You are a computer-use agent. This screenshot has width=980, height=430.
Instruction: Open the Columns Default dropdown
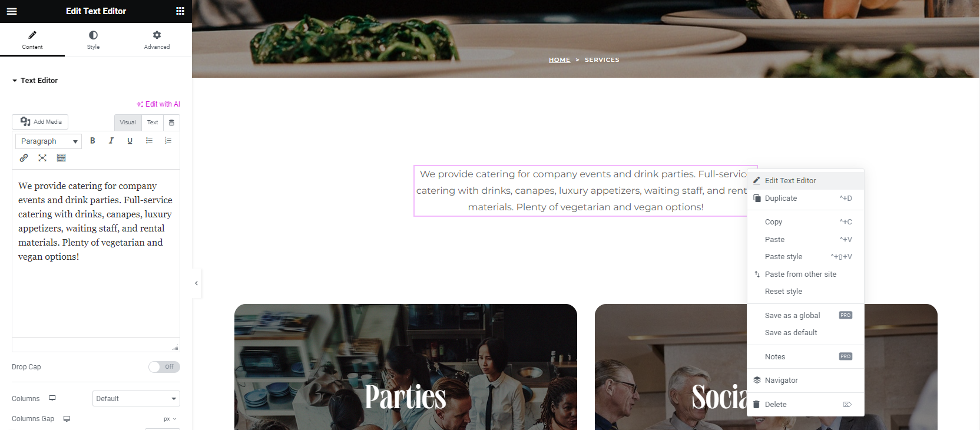point(136,399)
